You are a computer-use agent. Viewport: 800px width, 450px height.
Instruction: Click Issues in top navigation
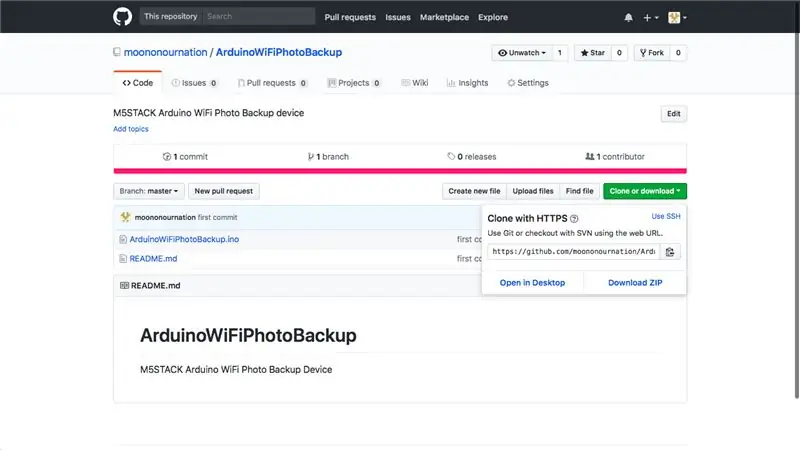[x=398, y=17]
